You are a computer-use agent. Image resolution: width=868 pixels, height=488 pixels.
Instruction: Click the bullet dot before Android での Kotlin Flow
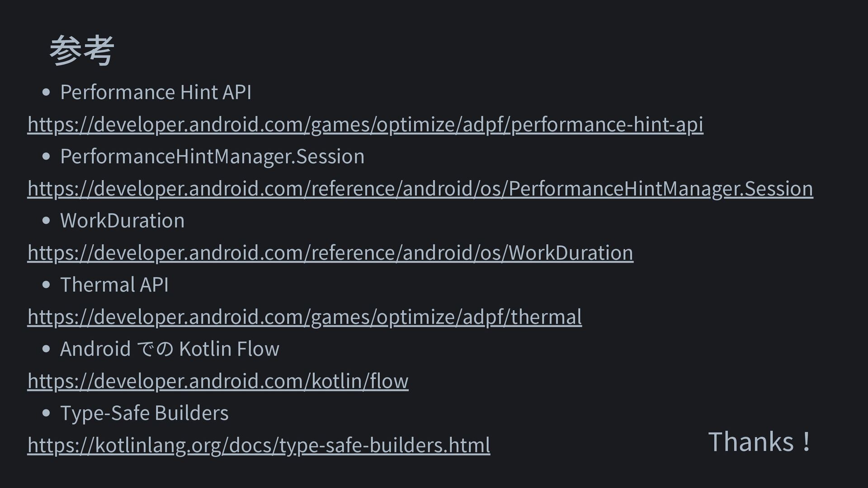[x=46, y=349]
